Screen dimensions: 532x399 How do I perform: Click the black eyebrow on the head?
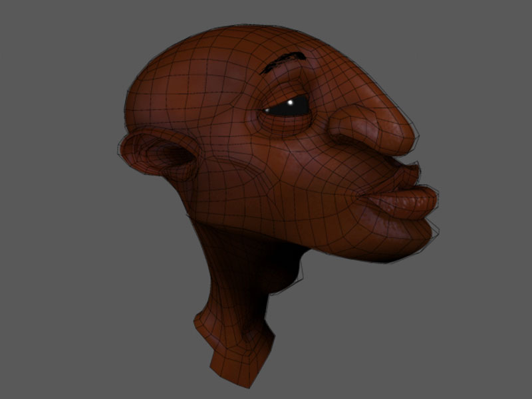pyautogui.click(x=284, y=62)
